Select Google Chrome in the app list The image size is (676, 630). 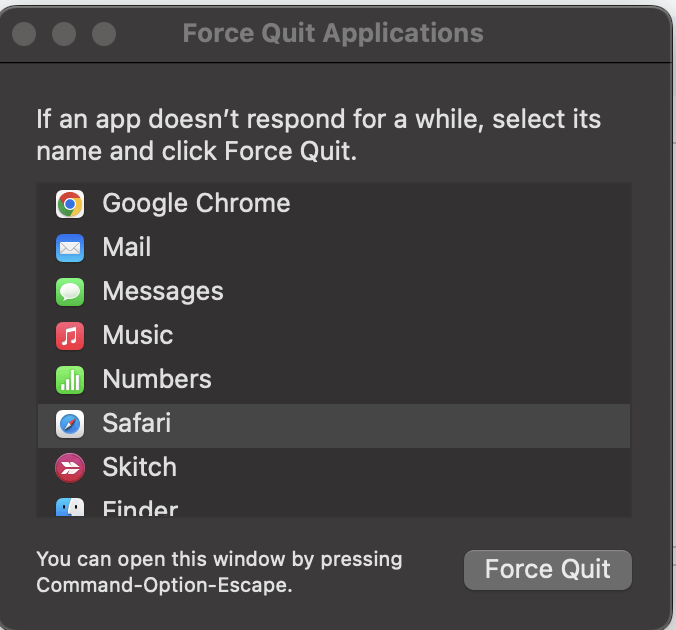(x=196, y=204)
